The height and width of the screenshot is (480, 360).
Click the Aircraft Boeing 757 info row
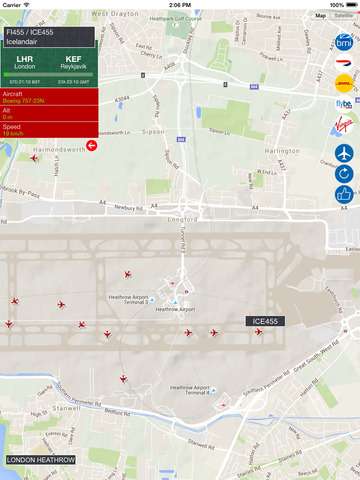click(49, 97)
